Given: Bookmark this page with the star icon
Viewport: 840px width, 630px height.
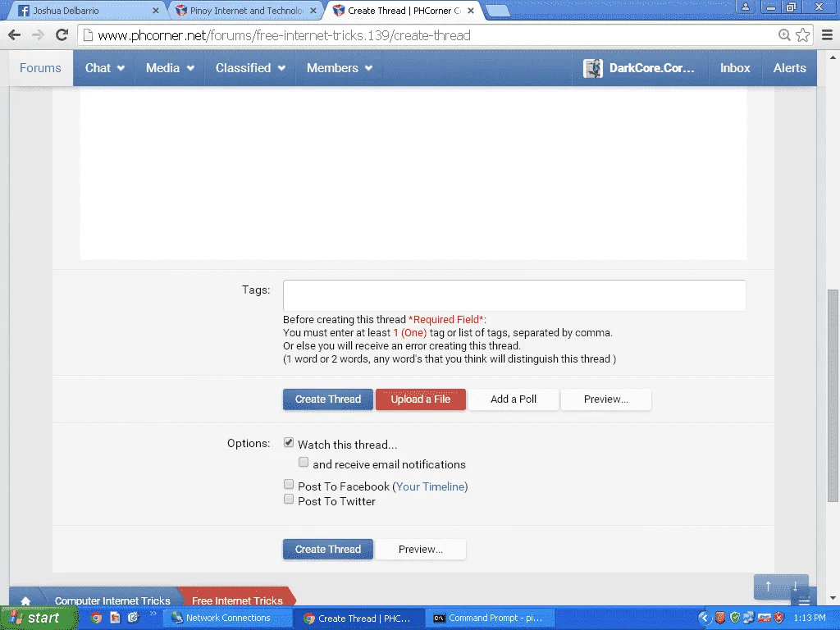Looking at the screenshot, I should click(x=802, y=35).
